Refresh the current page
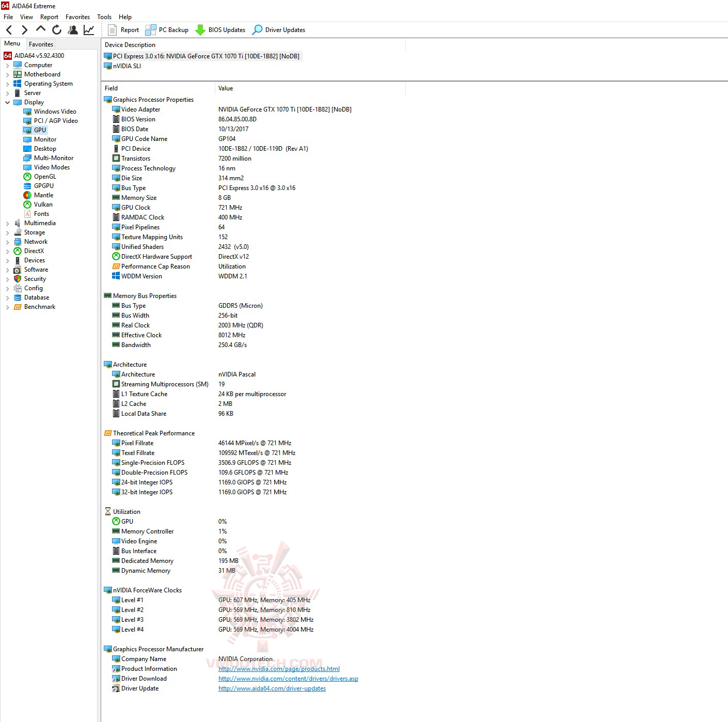This screenshot has height=722, width=728. point(57,30)
